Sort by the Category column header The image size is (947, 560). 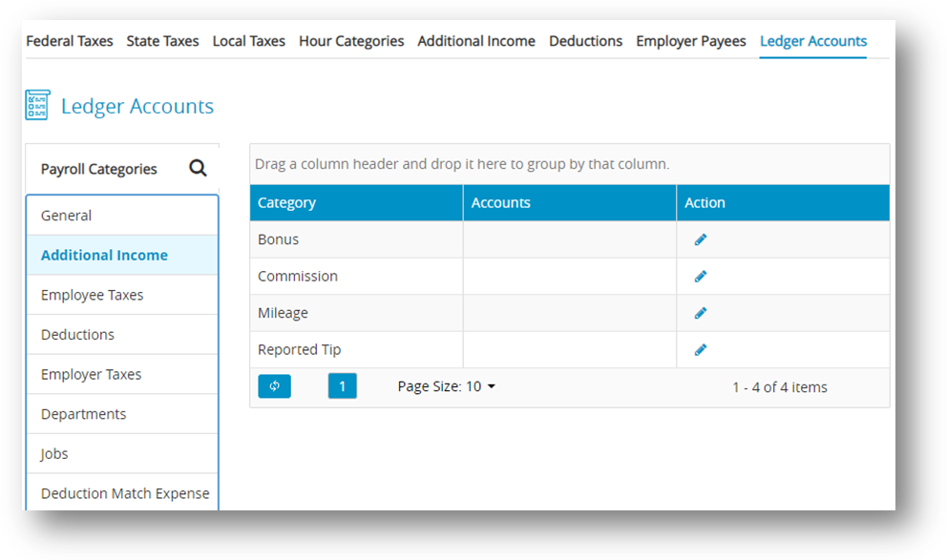286,202
